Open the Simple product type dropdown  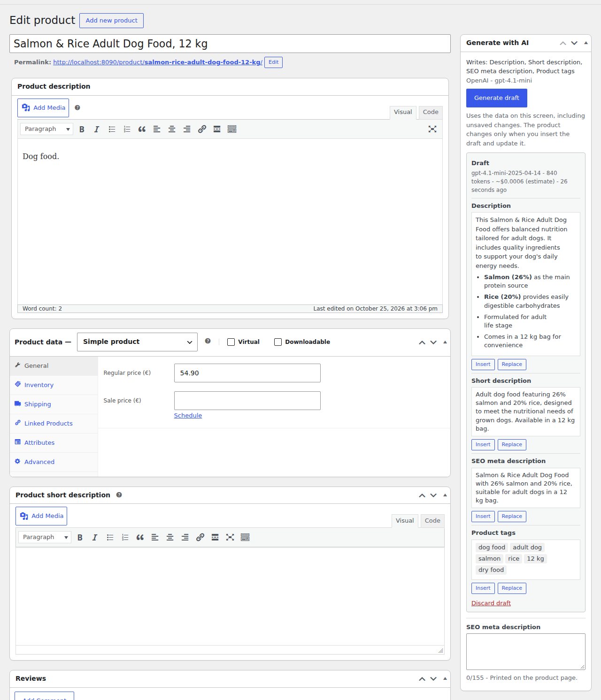pos(137,342)
